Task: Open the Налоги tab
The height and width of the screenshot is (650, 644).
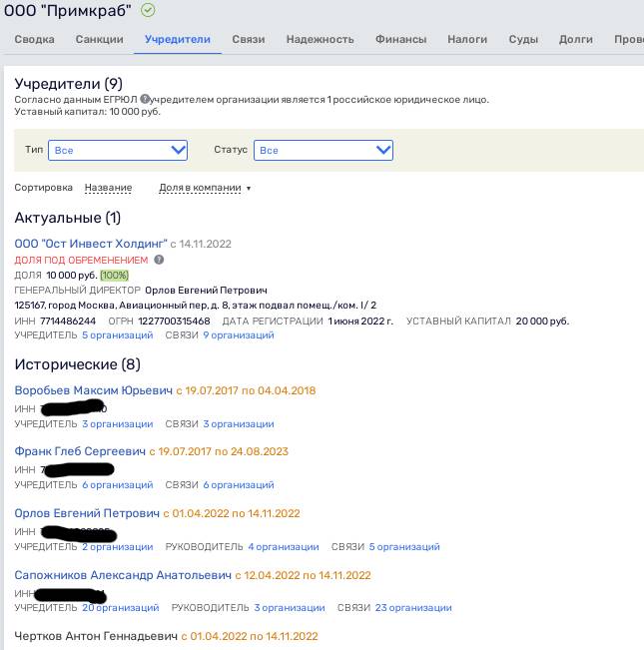Action: tap(467, 39)
